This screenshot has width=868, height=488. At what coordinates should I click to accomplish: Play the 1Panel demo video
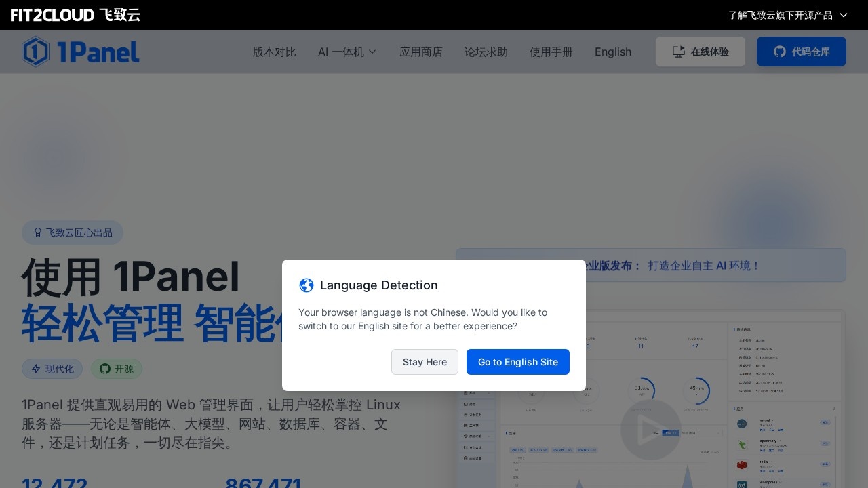pyautogui.click(x=650, y=430)
